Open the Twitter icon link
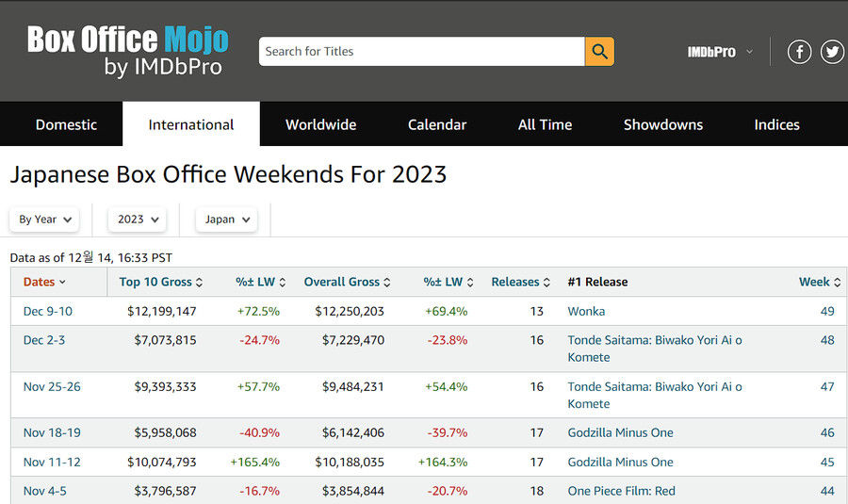The width and height of the screenshot is (848, 504). [832, 52]
